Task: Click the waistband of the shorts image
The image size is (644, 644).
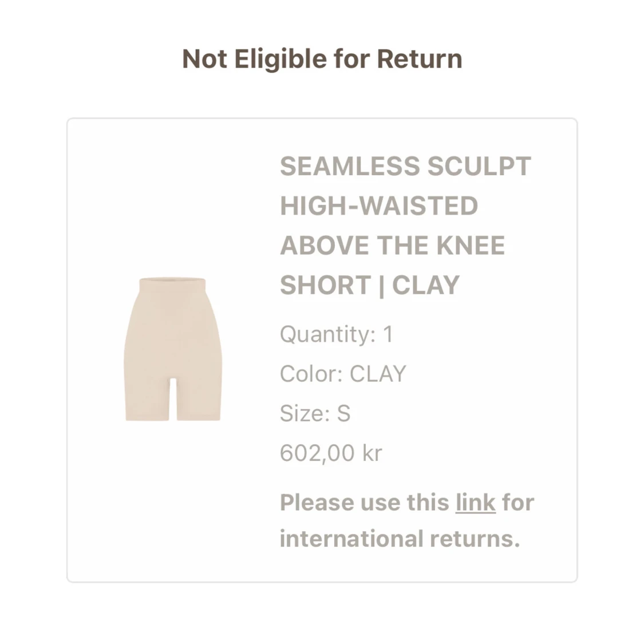Action: click(172, 284)
